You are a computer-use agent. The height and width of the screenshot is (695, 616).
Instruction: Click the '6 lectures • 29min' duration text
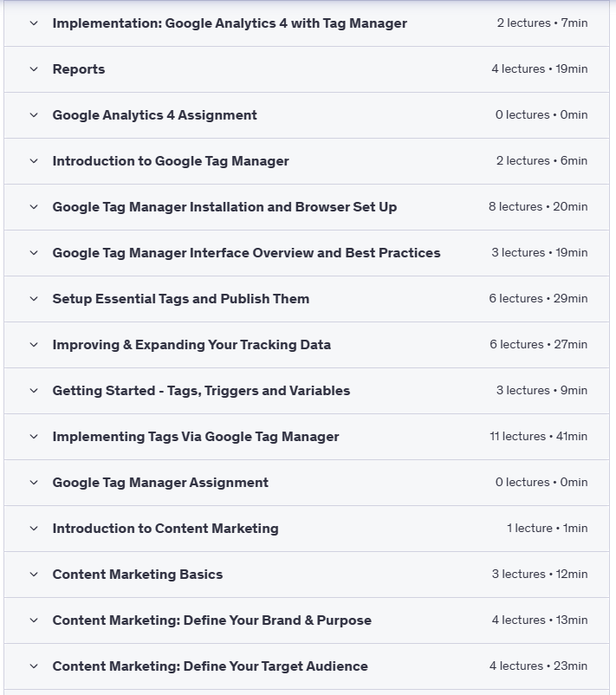coord(538,299)
